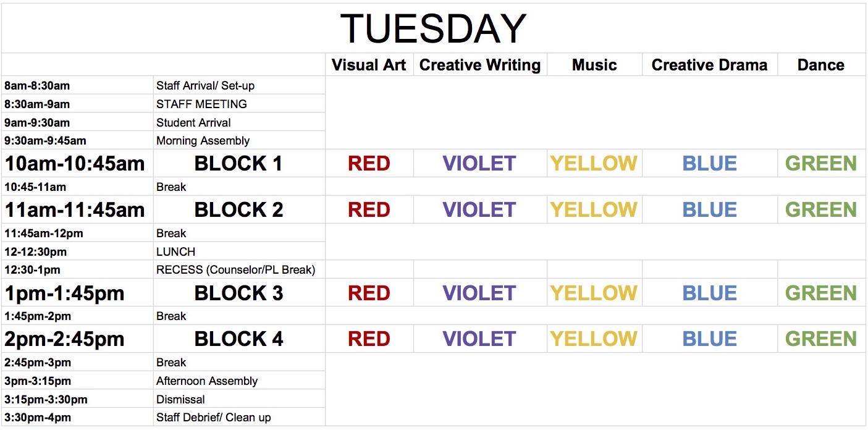Click the RECESS (Counselor/PL Break) cell
This screenshot has width=868, height=430.
click(x=235, y=270)
